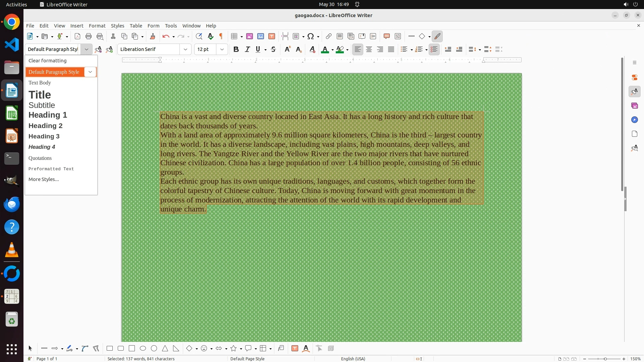
Task: Expand arrow beside Default Paragraph Style entry
Action: 90,72
